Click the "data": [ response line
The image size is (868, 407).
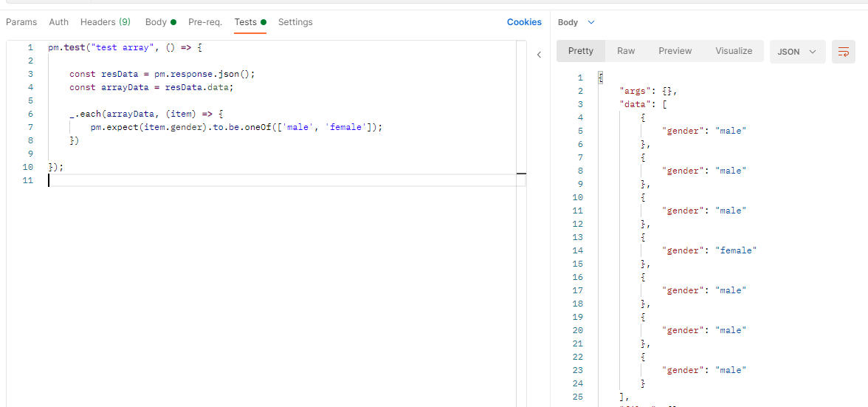tap(645, 104)
